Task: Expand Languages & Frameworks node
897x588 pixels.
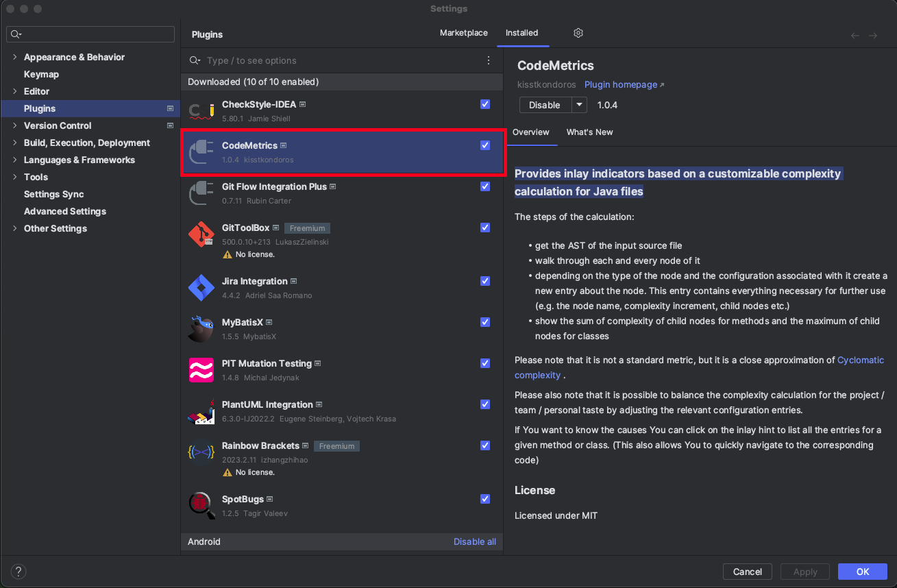Action: click(14, 160)
